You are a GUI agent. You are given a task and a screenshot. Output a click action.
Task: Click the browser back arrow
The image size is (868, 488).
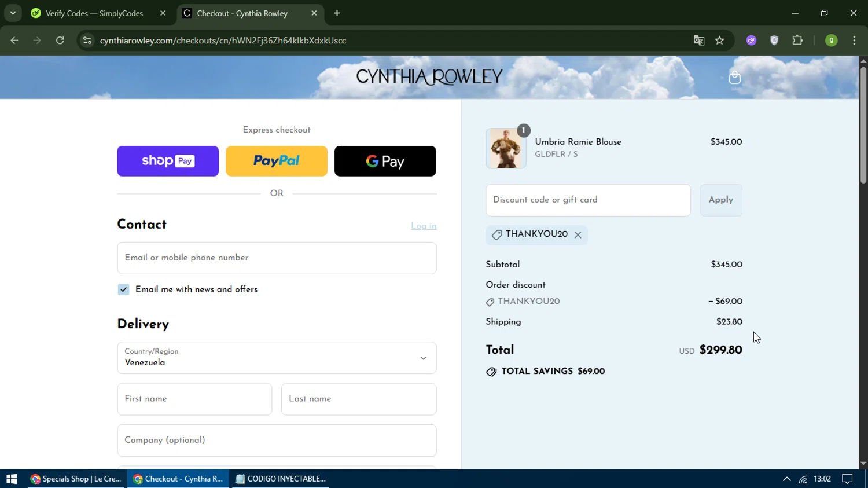[14, 41]
